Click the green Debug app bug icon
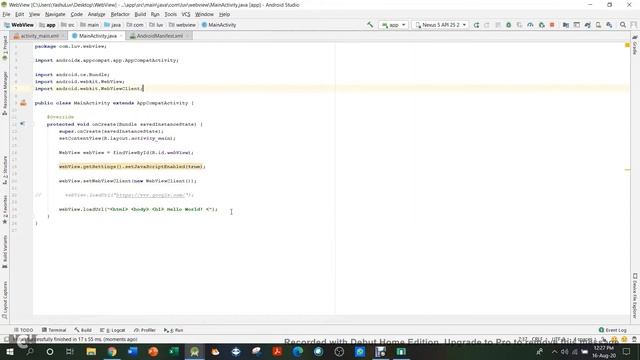Viewport: 640px width, 360px height. tap(509, 25)
